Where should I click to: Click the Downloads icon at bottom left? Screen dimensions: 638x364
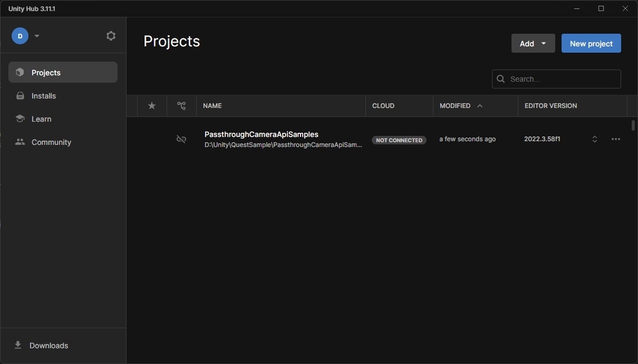18,345
